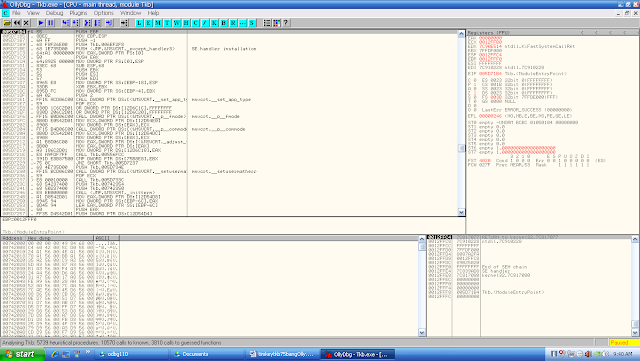Click dump pane scroll up arrow
The image size is (640, 361).
click(422, 239)
